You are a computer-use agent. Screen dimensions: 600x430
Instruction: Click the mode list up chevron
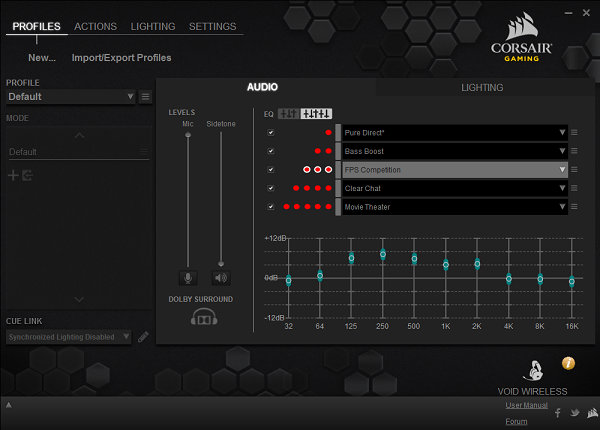(x=79, y=135)
